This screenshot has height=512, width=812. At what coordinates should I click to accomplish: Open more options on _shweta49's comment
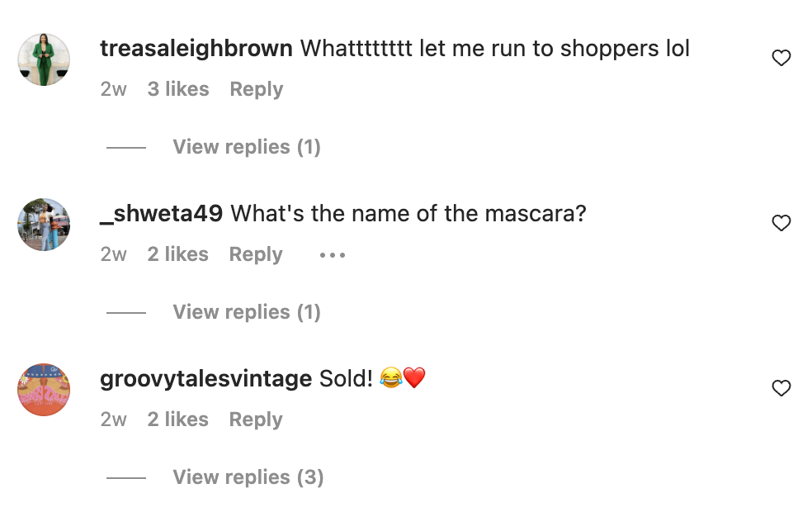point(333,255)
